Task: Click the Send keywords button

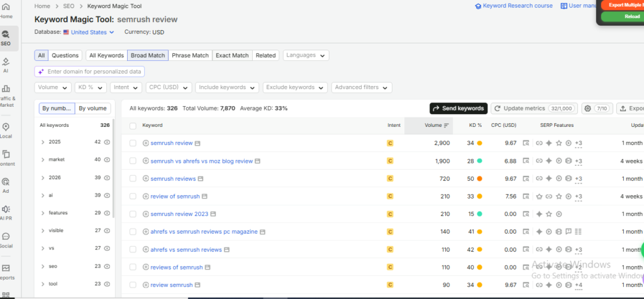Action: pos(458,108)
